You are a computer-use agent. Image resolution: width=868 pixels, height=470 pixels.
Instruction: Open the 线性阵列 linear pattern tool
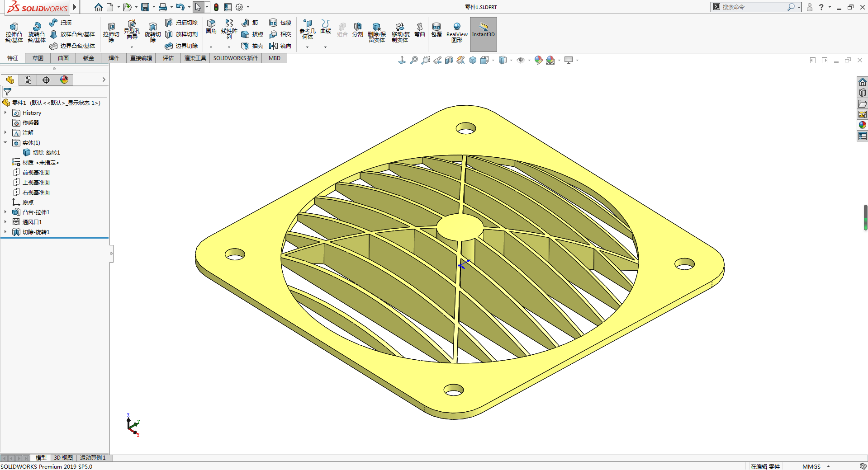click(229, 29)
